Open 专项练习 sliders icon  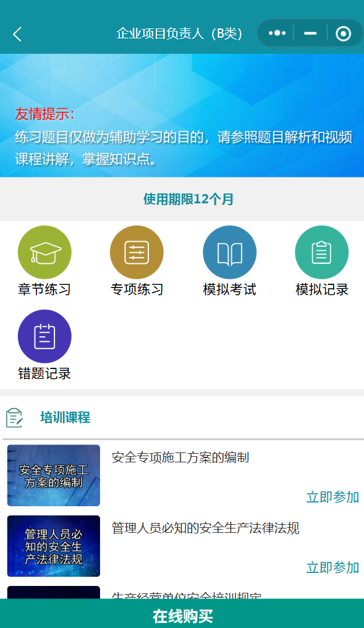(137, 252)
